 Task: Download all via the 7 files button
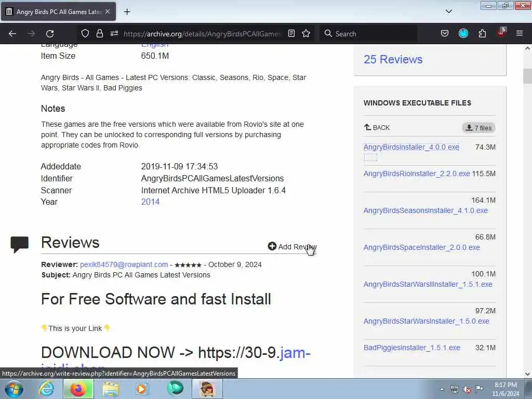pyautogui.click(x=478, y=128)
